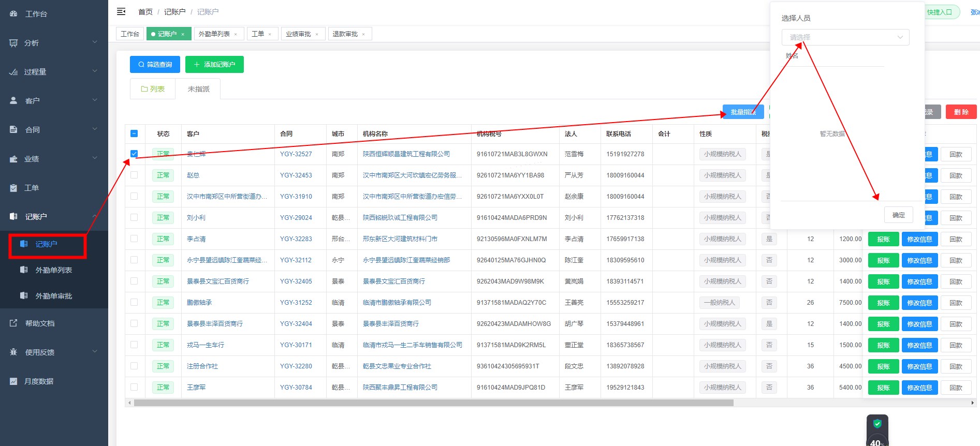
Task: Collapse the 记账户 parent menu in the sidebar
Action: click(x=54, y=217)
